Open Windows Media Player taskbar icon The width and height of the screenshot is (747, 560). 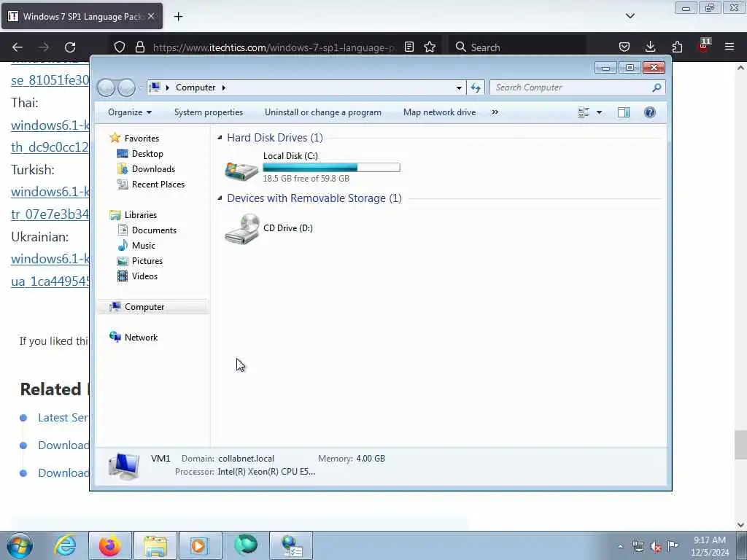pyautogui.click(x=200, y=545)
